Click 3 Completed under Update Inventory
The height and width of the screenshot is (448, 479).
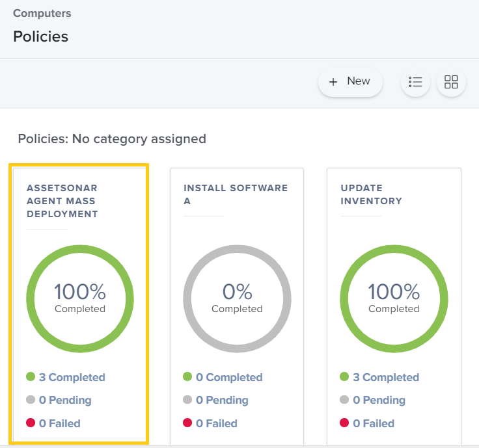point(386,377)
